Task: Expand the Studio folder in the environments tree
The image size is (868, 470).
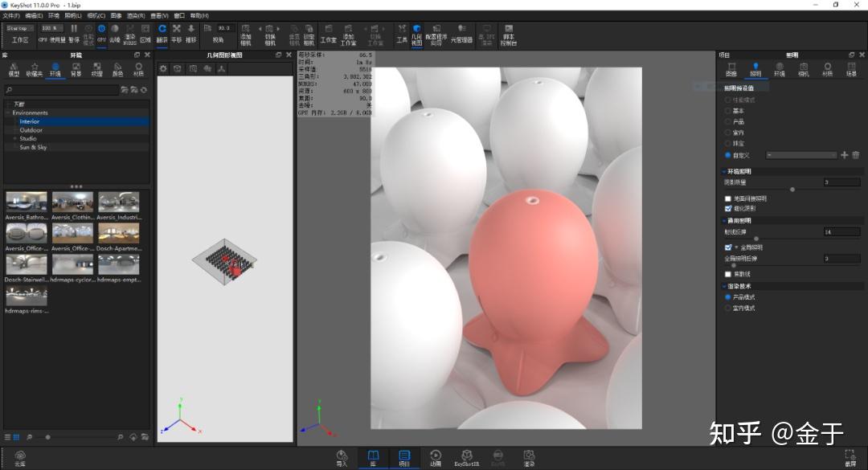Action: [14, 138]
